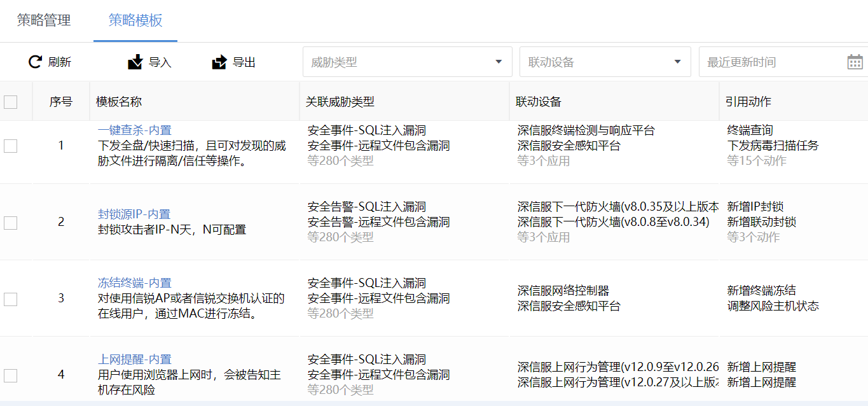Image resolution: width=868 pixels, height=406 pixels.
Task: Click the 冻结终端-内置 template link
Action: point(134,283)
